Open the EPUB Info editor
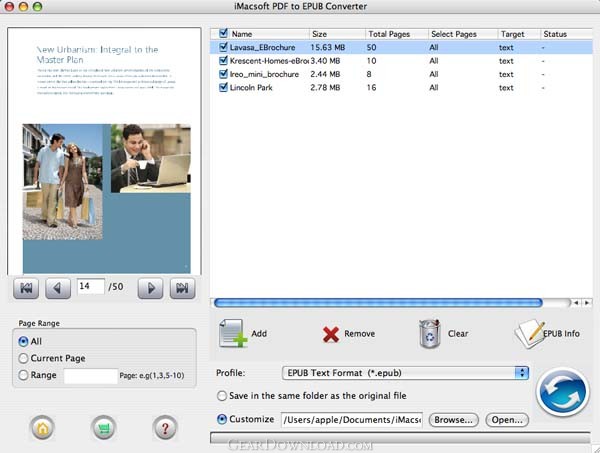600x453 pixels. (530, 333)
